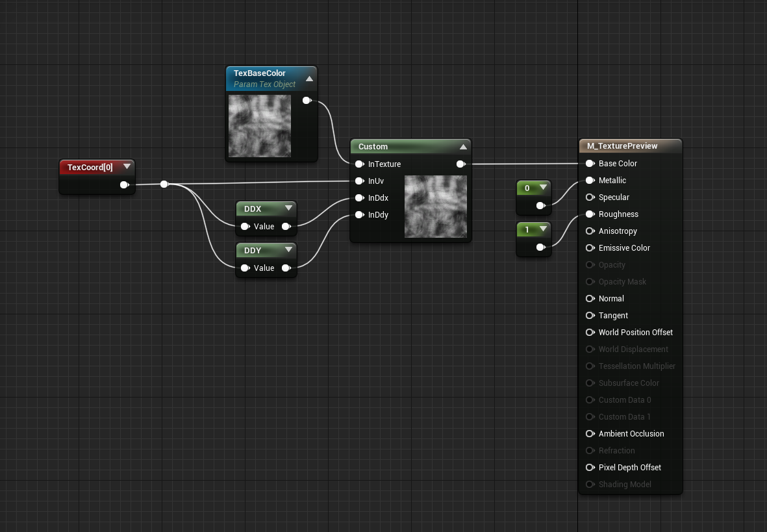Expand the constant 0 node arrow
Screen dimensions: 767x532
543,188
